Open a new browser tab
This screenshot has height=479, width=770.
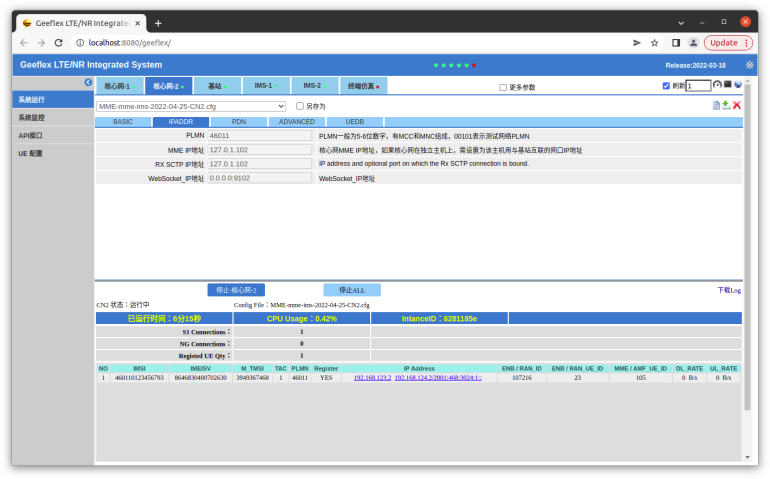click(158, 23)
